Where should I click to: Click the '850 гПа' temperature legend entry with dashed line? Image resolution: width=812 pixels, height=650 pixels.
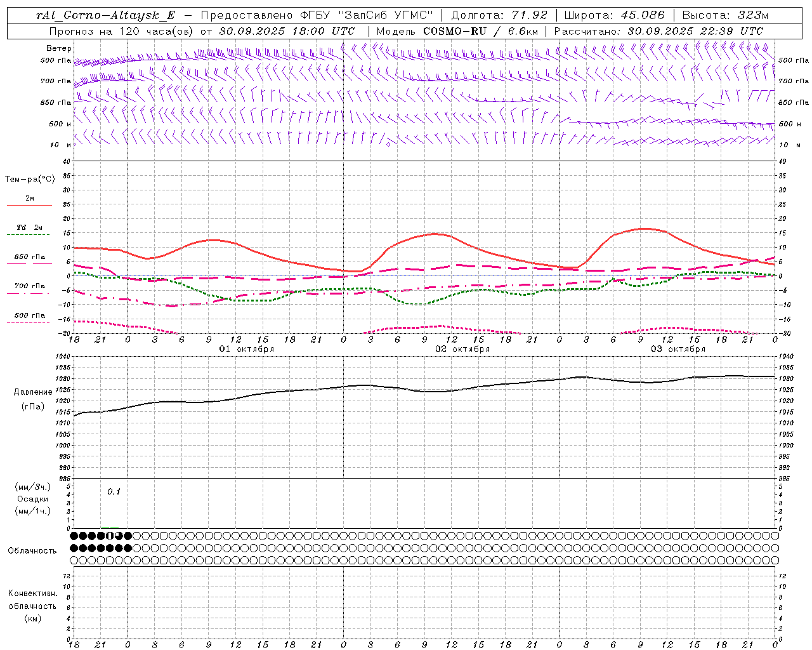click(30, 257)
